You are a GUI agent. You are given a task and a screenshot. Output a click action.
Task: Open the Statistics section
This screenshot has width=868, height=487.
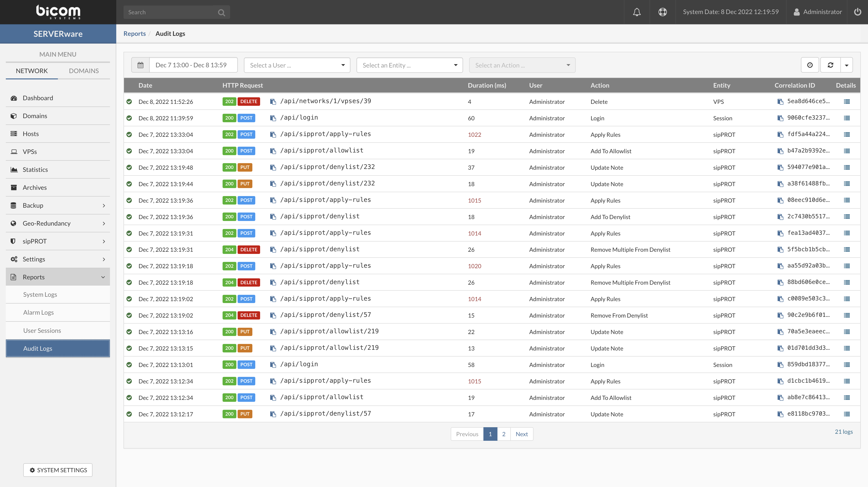click(x=35, y=169)
